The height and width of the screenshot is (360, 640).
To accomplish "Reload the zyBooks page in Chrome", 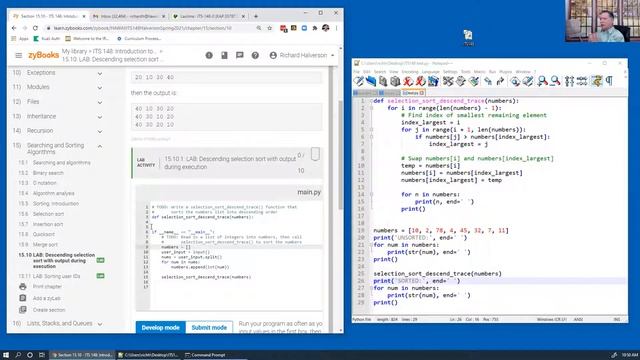I will 35,28.
